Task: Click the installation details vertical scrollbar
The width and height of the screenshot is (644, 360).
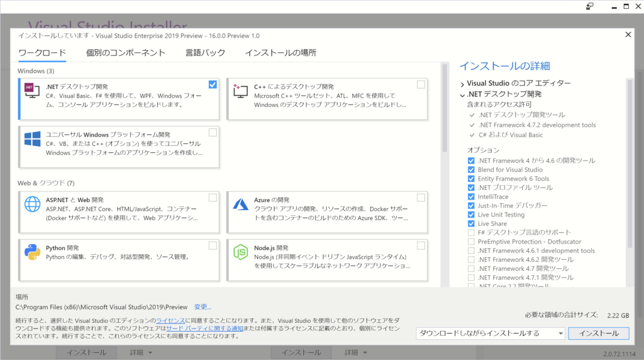Action: coord(630,164)
